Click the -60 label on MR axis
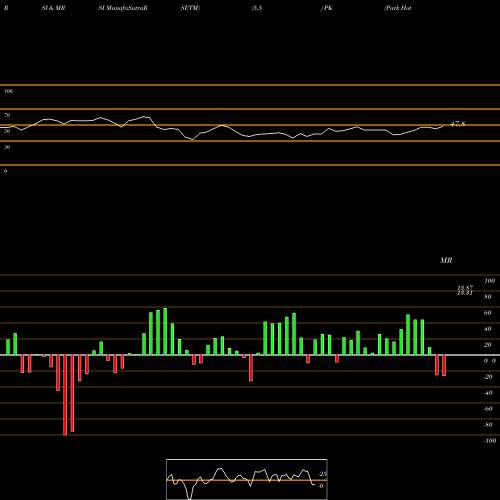 click(488, 409)
